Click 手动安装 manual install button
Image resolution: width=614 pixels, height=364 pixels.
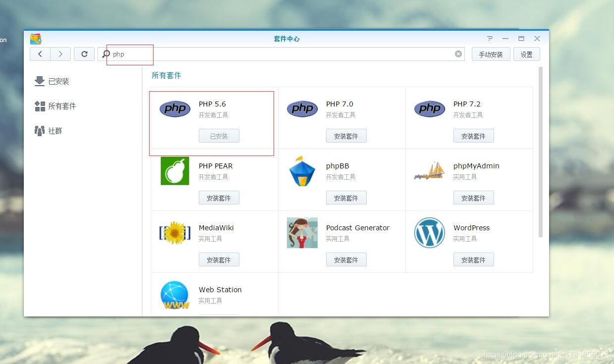[491, 54]
